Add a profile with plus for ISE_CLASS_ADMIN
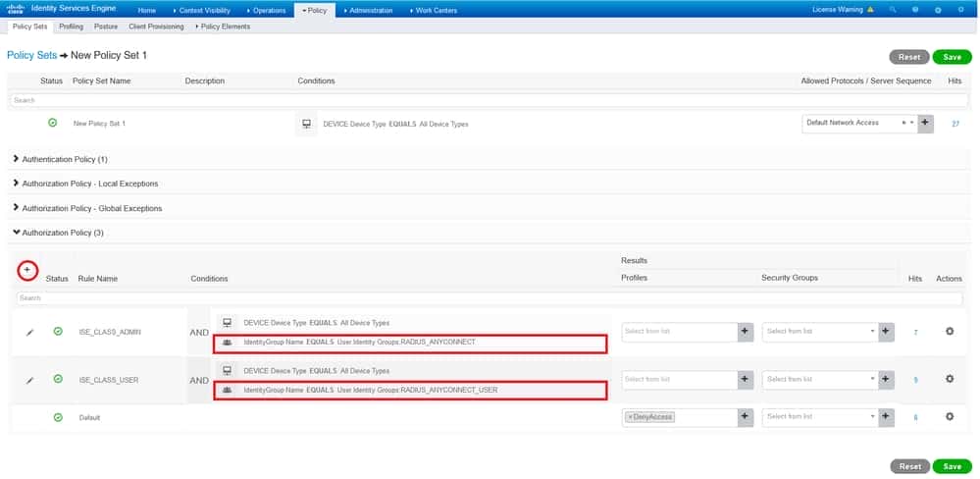This screenshot has width=980, height=479. [745, 332]
